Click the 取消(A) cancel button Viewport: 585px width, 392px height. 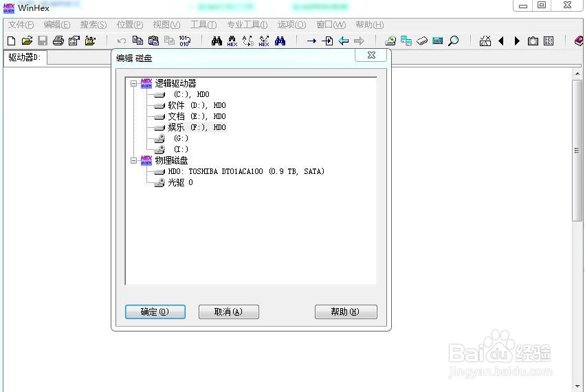[x=228, y=312]
